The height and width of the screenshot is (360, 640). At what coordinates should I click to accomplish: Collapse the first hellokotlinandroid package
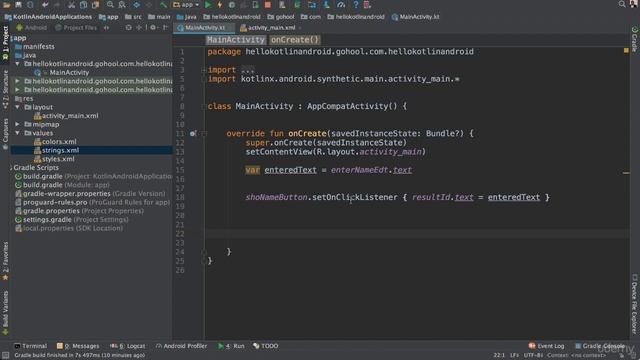tap(18, 64)
